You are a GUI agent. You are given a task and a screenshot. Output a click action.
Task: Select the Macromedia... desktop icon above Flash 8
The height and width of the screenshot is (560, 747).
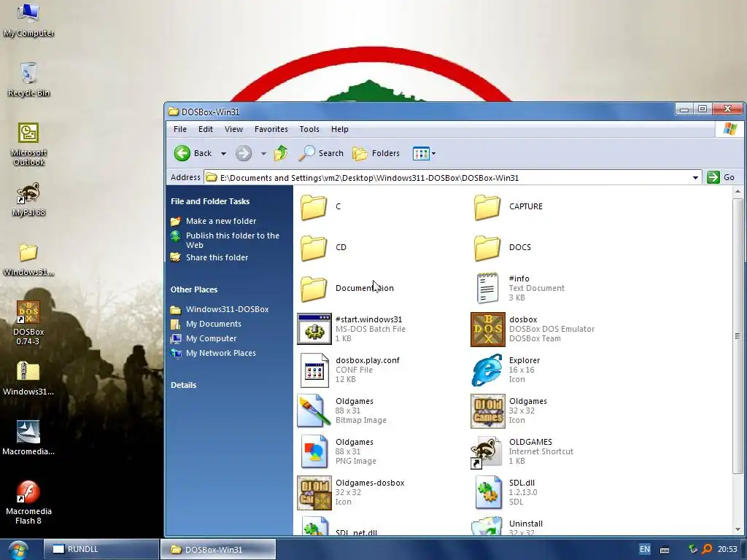click(x=28, y=438)
